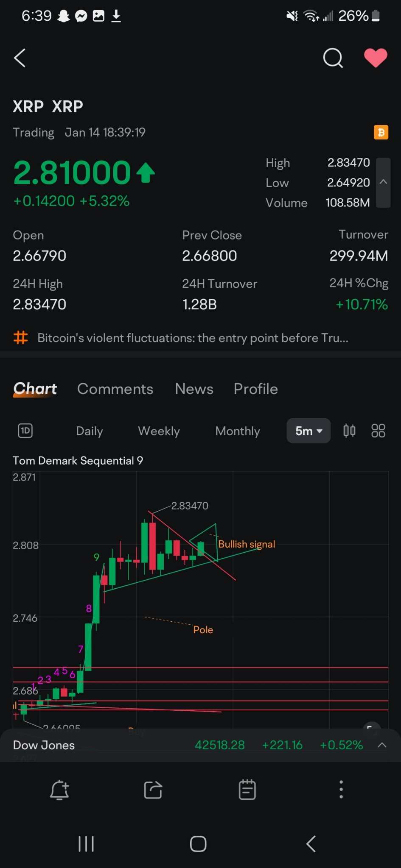401x868 pixels.
Task: Add a price alert bell icon
Action: click(x=59, y=790)
